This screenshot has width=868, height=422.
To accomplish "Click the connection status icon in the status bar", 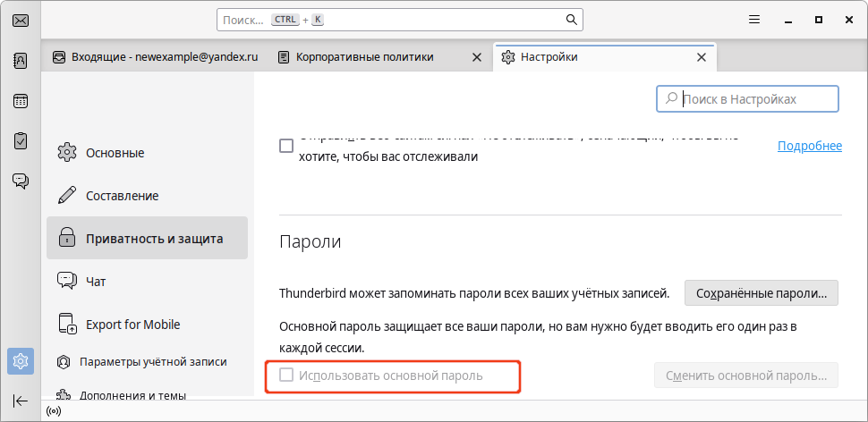I will pyautogui.click(x=54, y=411).
